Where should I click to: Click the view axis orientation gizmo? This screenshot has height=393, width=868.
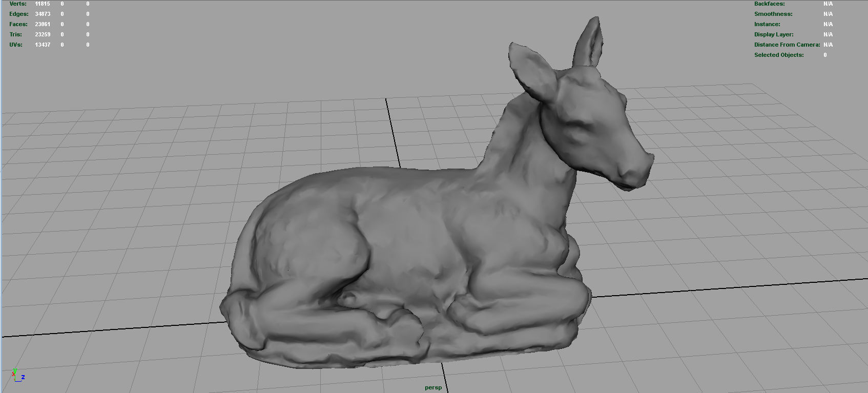(17, 376)
